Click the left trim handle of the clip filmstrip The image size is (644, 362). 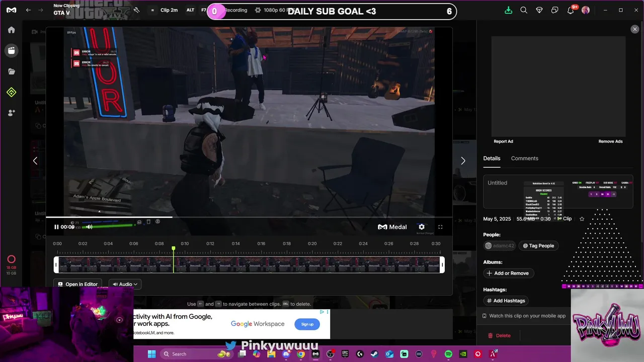(x=56, y=265)
